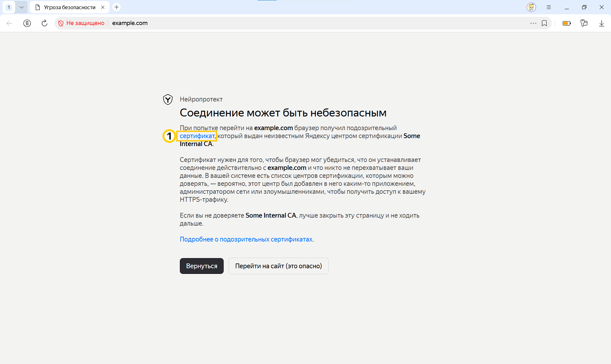This screenshot has height=364, width=611.
Task: Click 'Перейти на сайт (это опасно)' button
Action: point(278,266)
